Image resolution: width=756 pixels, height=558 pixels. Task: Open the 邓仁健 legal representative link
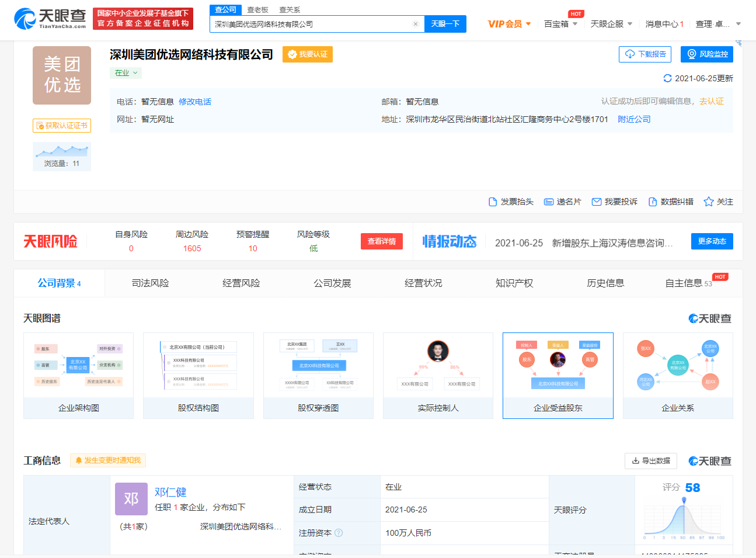tap(170, 493)
